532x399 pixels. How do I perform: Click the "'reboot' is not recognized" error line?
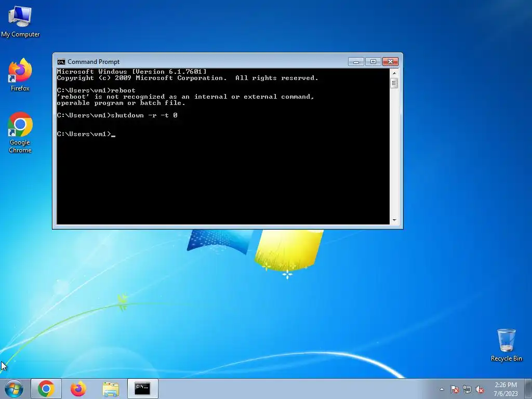[185, 97]
